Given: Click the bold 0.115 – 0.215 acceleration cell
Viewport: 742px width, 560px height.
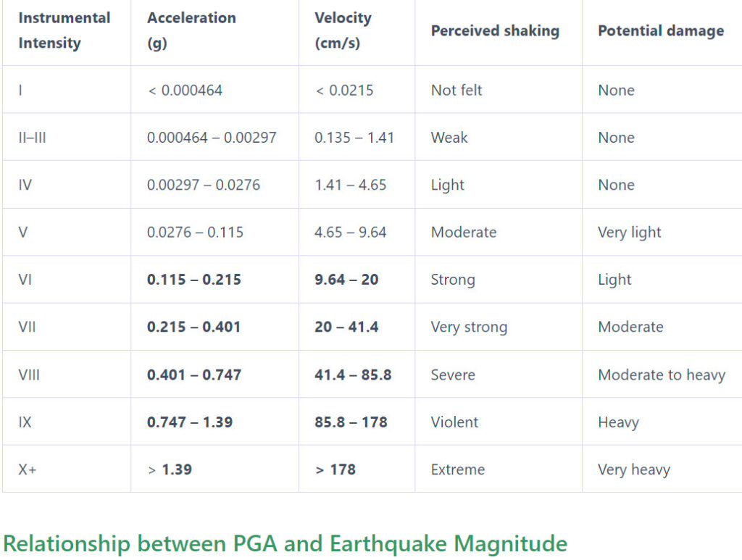Looking at the screenshot, I should [x=194, y=280].
